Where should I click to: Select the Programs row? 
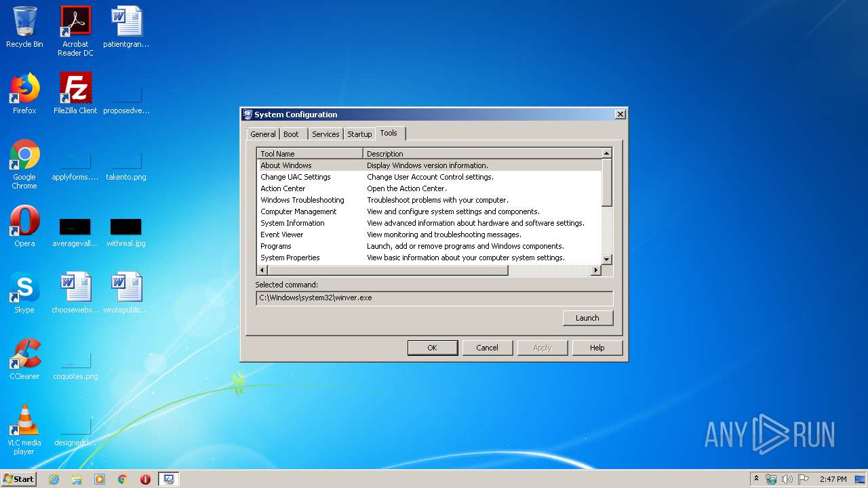click(429, 246)
